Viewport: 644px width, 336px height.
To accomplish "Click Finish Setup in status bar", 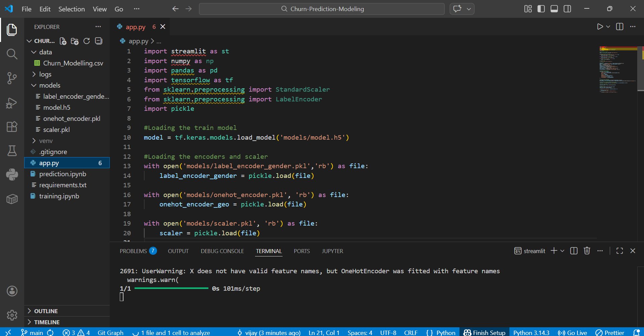I will click(x=484, y=333).
